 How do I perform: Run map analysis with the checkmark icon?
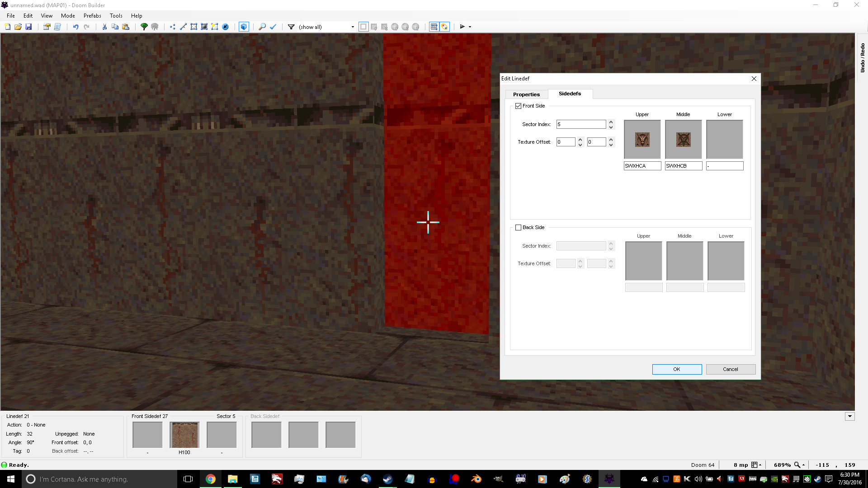[x=274, y=27]
